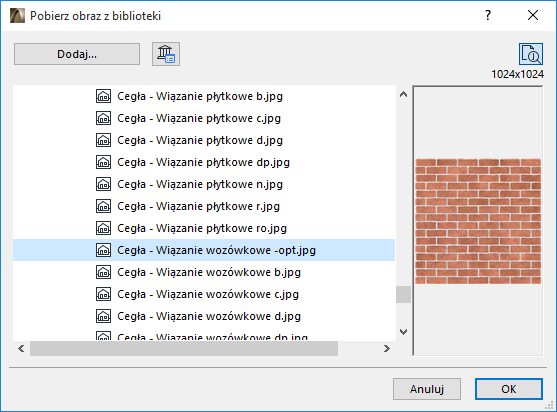The height and width of the screenshot is (412, 557).
Task: Click the ArchiCAD app icon in title bar
Action: 17,16
